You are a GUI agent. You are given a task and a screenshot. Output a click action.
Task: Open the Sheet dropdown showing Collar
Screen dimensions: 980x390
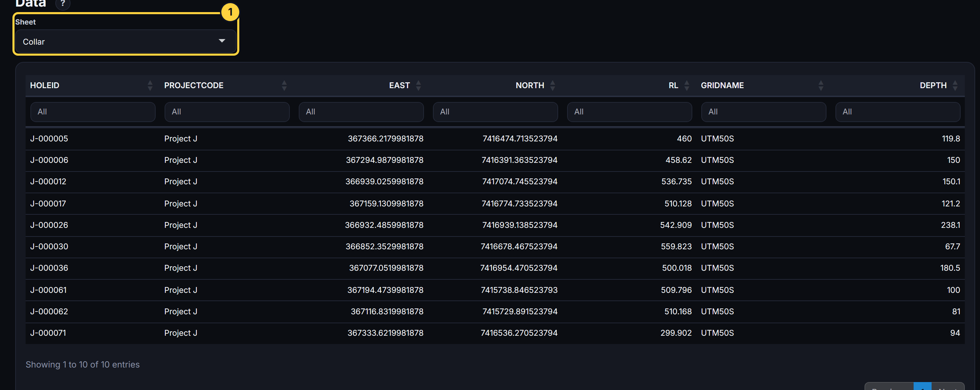click(x=126, y=41)
